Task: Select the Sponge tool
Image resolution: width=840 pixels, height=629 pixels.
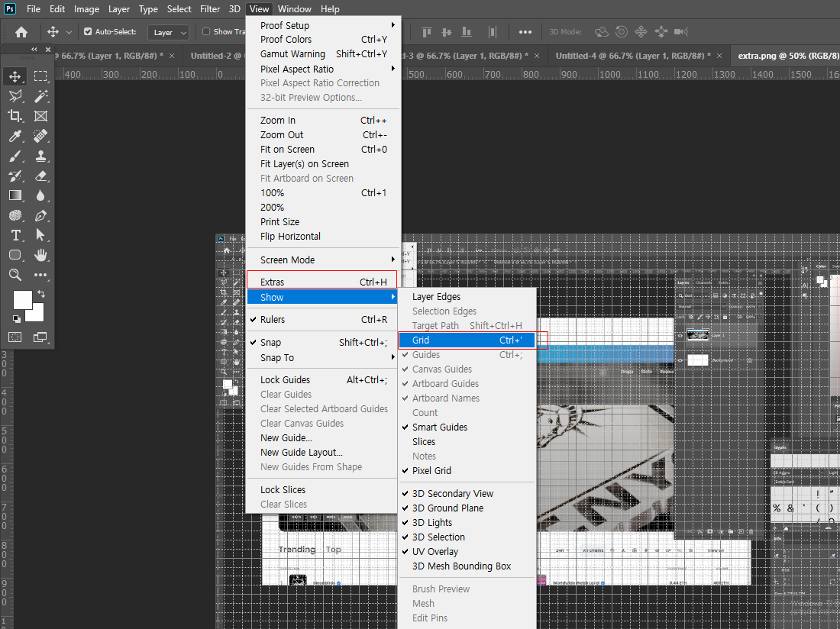Action: click(15, 216)
